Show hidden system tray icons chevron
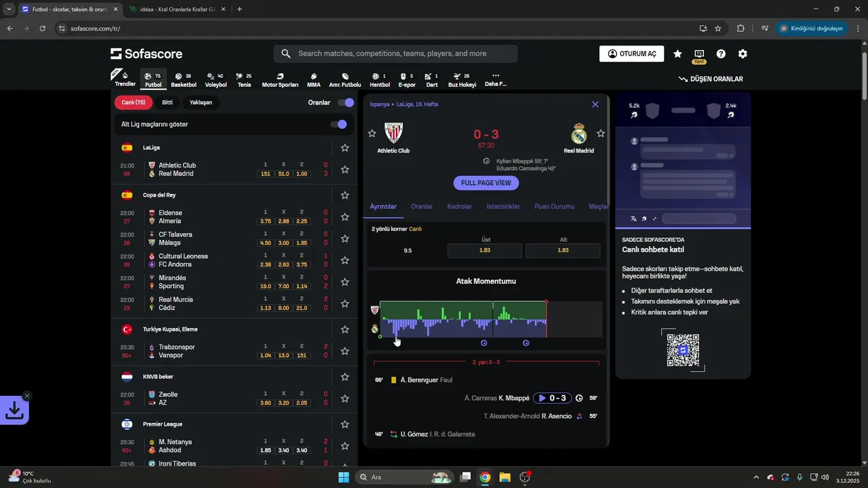 coord(756,477)
